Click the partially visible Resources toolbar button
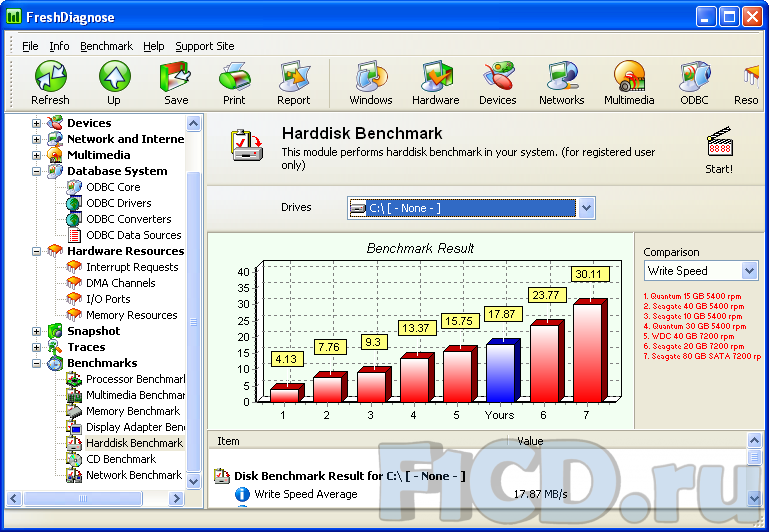Viewport: 769px width, 532px height. [x=746, y=83]
